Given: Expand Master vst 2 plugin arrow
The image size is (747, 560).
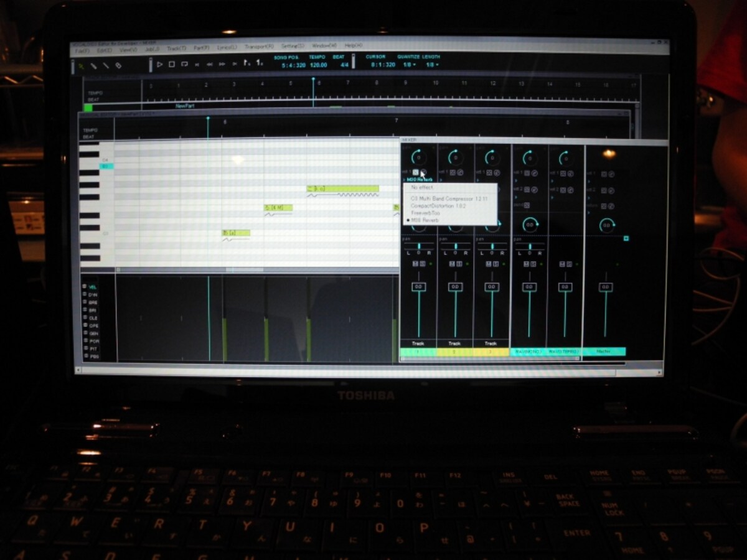Looking at the screenshot, I should (588, 197).
